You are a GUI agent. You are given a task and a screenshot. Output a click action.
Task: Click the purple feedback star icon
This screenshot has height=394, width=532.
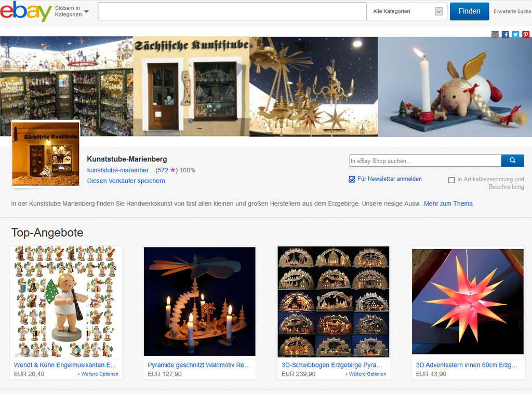click(172, 170)
